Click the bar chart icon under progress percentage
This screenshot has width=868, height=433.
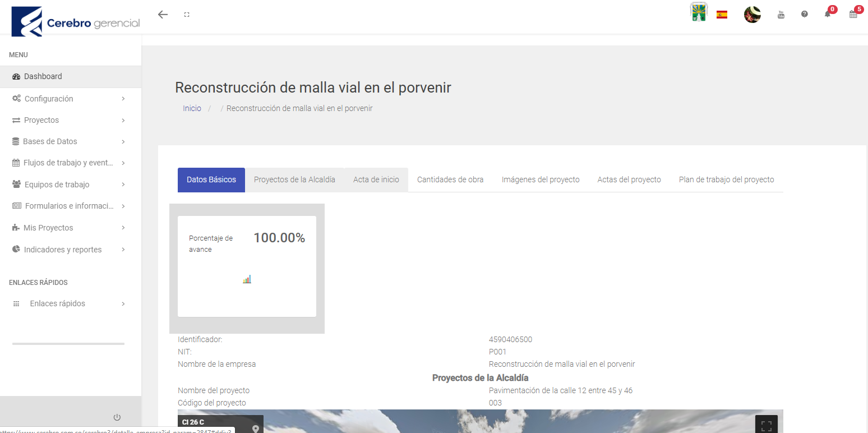point(247,279)
